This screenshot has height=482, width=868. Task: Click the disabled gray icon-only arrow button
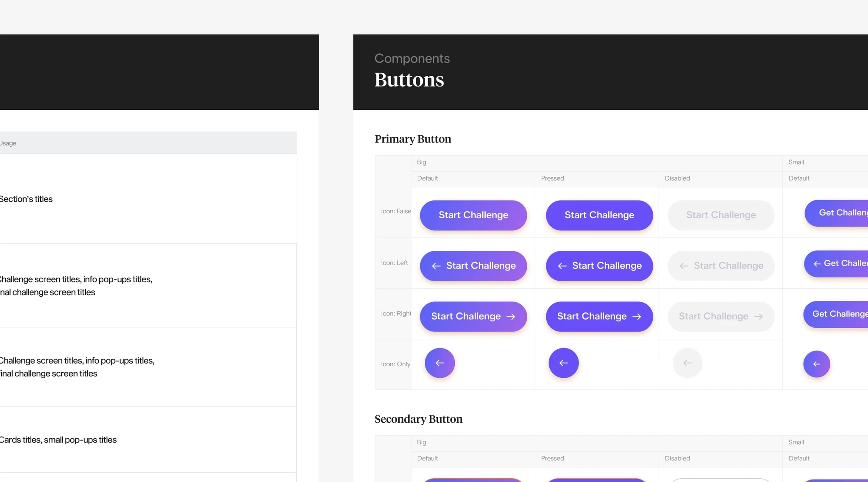(687, 363)
